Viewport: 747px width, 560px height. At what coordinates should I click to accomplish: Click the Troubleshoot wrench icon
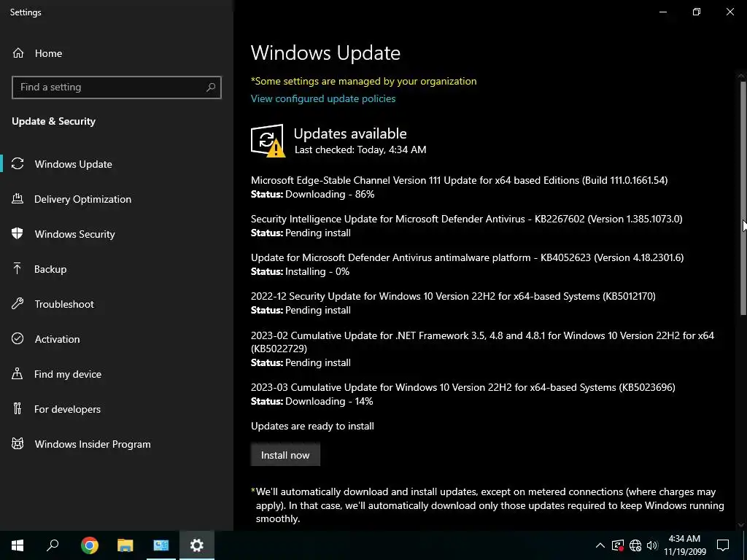(18, 304)
